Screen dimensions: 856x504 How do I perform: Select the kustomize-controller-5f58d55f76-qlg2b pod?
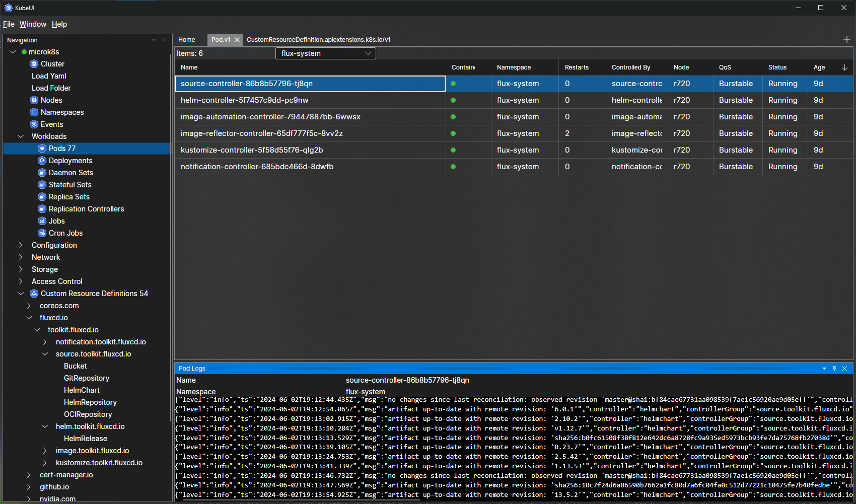coord(514,150)
